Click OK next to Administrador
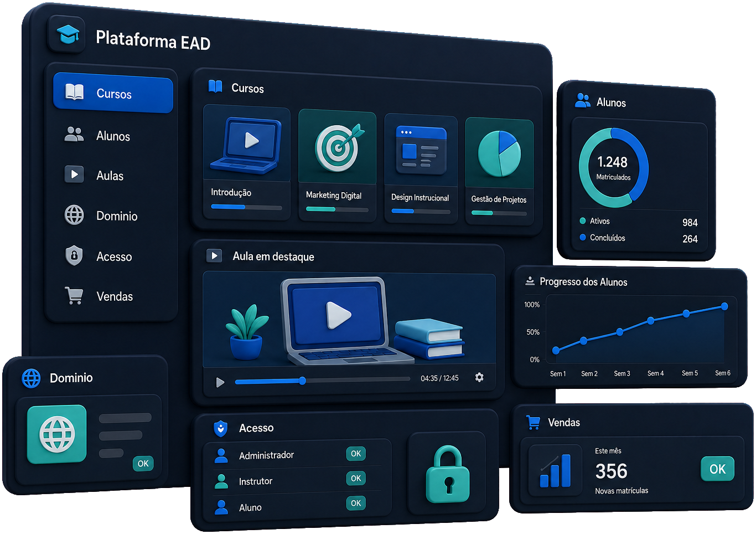Viewport: 756px width, 534px height. point(356,454)
